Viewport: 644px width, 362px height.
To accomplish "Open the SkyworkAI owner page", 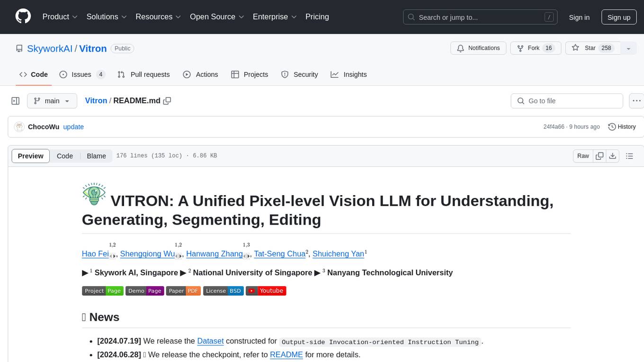I will point(50,48).
